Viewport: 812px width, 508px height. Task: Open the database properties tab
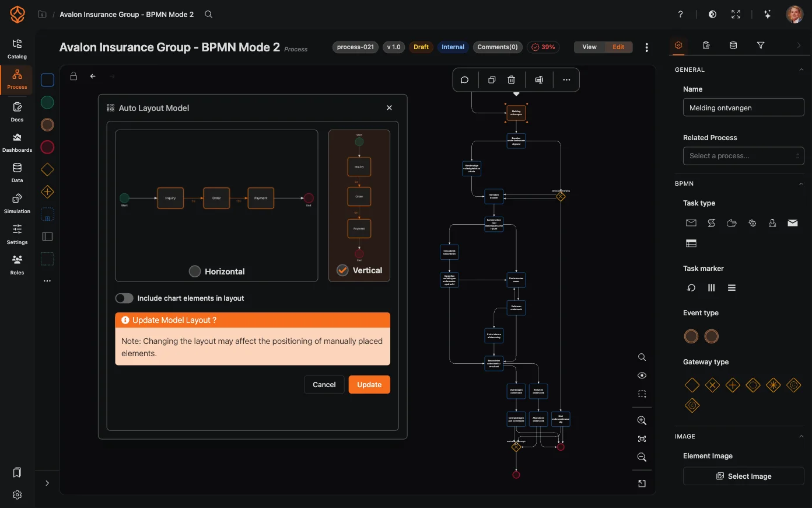[x=733, y=45]
